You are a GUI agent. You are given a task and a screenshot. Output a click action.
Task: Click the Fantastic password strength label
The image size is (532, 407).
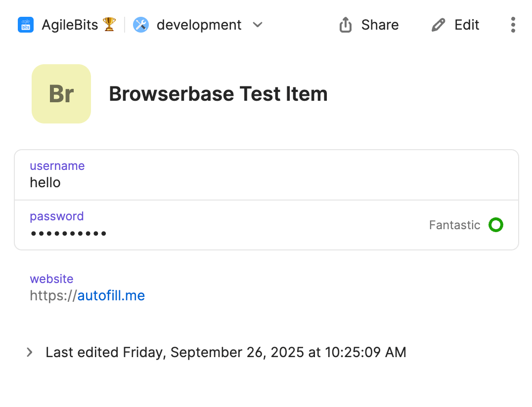pos(454,225)
